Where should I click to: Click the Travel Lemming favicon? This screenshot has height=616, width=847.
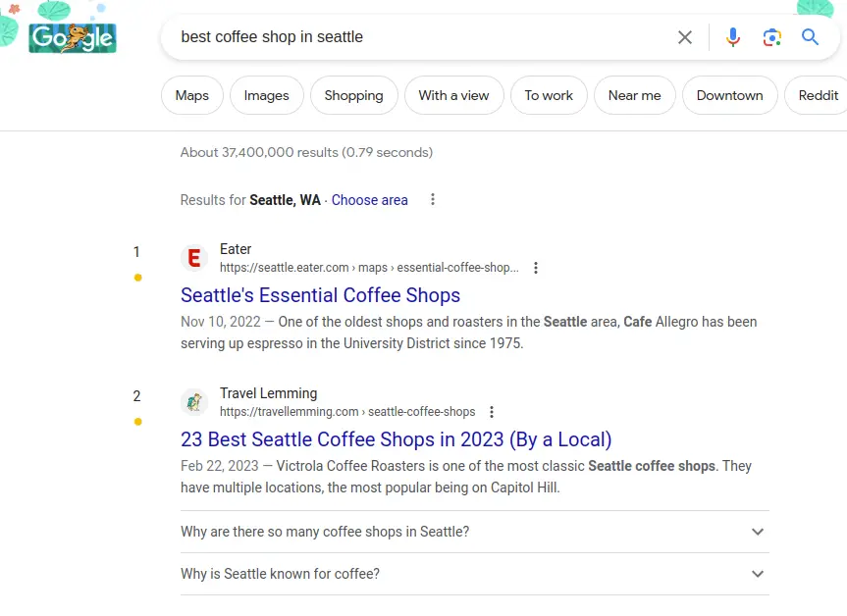click(x=194, y=402)
